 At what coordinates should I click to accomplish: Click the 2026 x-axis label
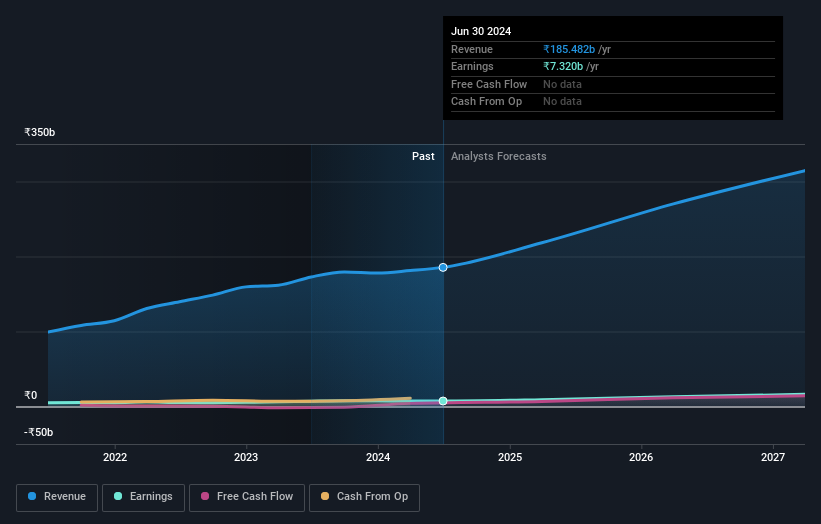pyautogui.click(x=641, y=457)
